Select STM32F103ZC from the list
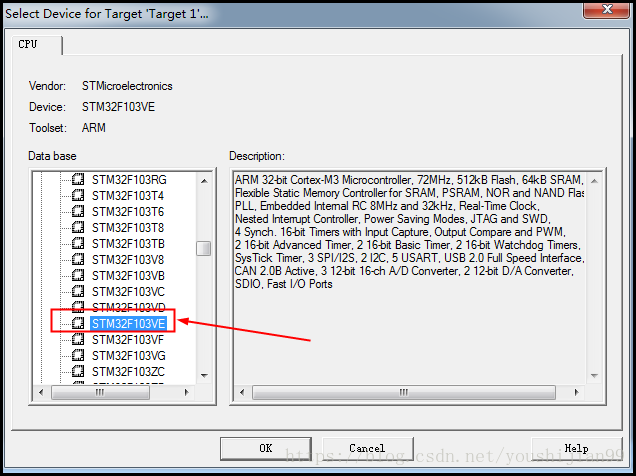 click(128, 372)
